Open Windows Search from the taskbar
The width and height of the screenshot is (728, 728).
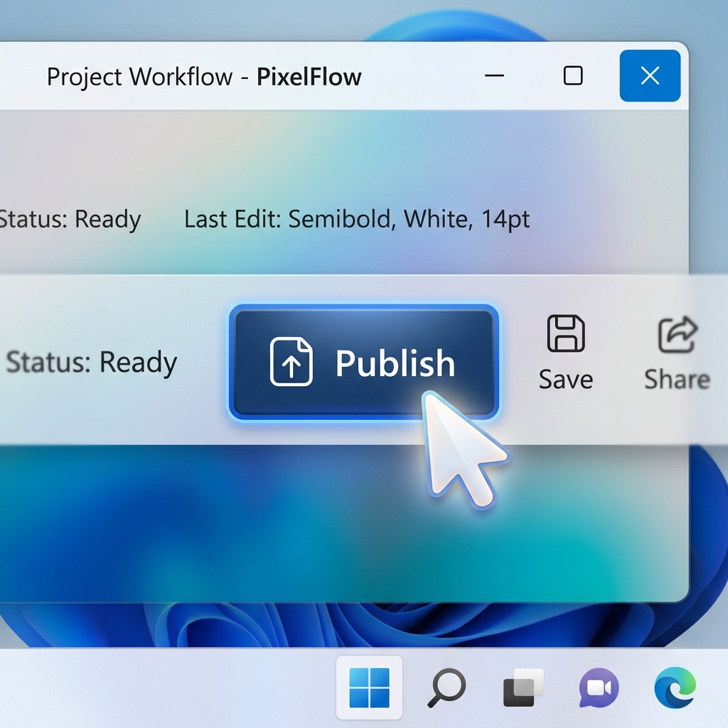coord(446,687)
